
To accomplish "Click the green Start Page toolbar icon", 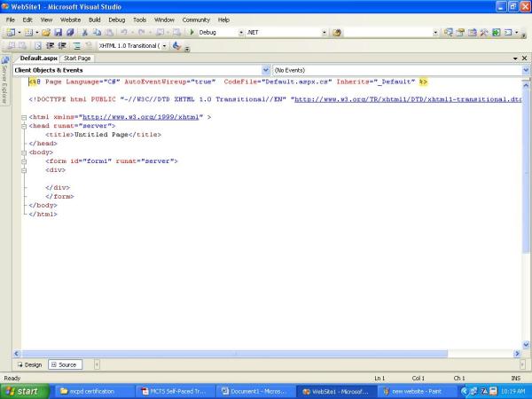I will coord(497,33).
